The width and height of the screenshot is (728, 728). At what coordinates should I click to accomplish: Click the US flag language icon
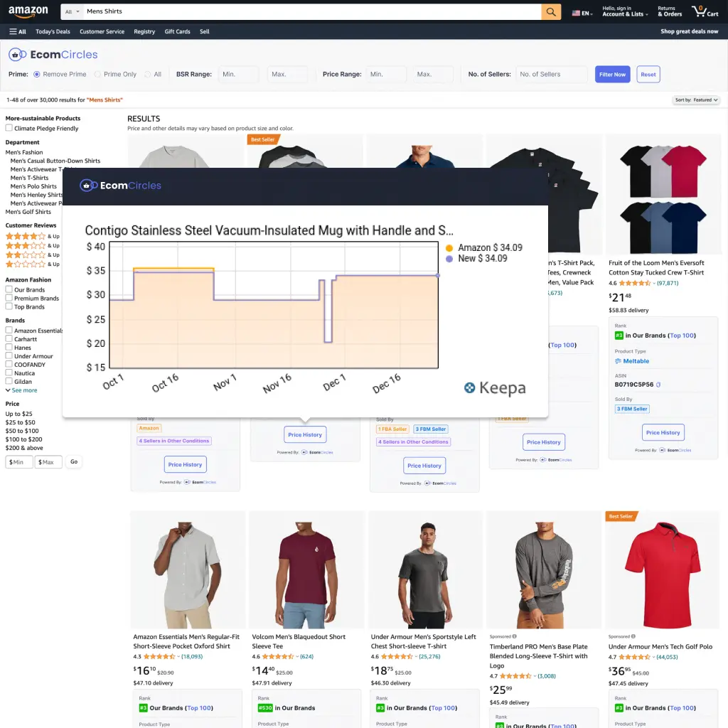pos(576,13)
